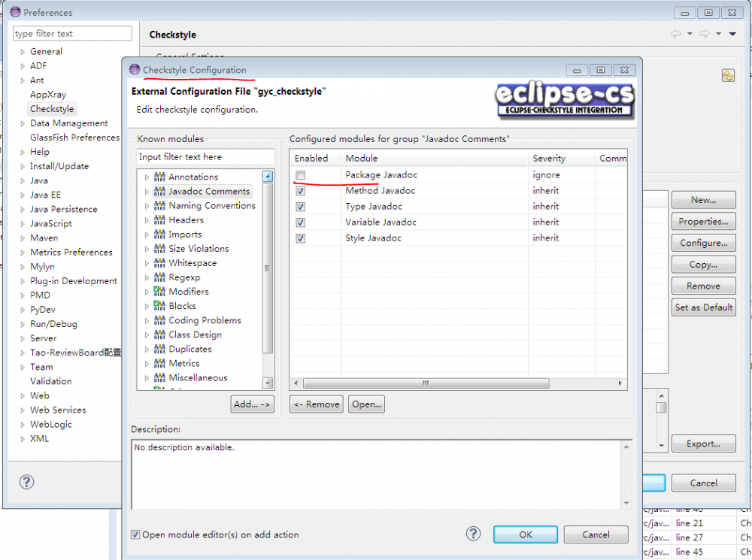Screen dimensions: 752x560
Task: Select AppXray preferences entry
Action: coord(48,95)
